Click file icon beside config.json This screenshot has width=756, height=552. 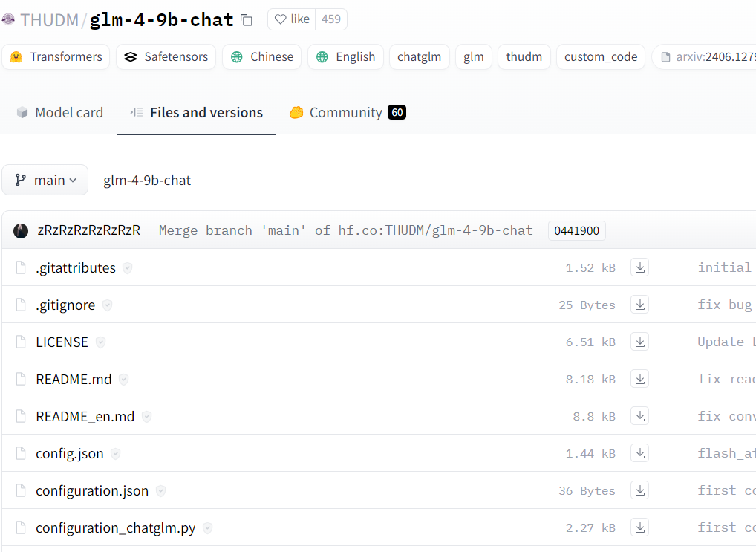click(x=21, y=454)
